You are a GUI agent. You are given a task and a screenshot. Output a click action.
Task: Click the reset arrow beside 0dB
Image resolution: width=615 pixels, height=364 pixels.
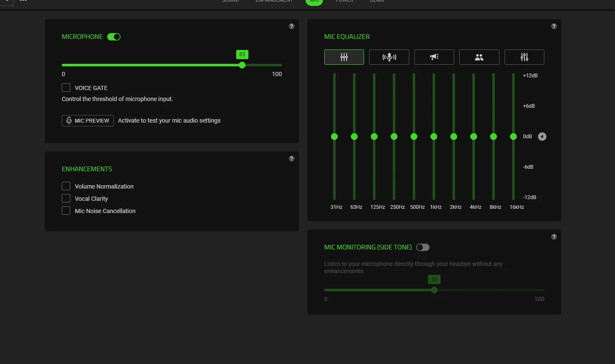coord(542,137)
